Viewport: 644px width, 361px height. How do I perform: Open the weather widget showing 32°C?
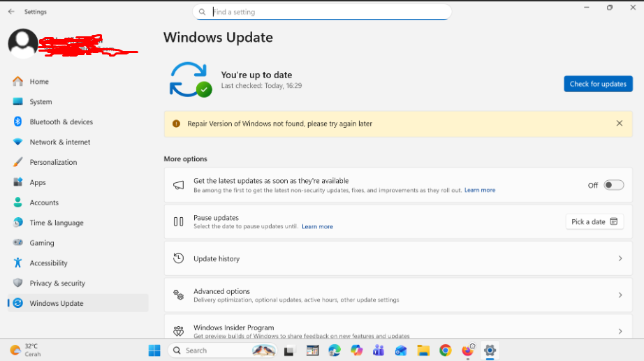coord(25,350)
